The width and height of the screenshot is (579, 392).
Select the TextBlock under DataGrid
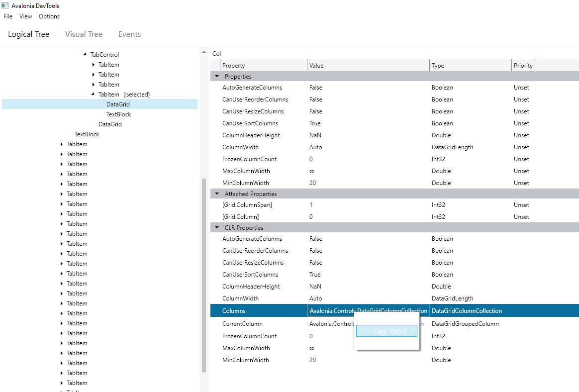click(x=118, y=114)
